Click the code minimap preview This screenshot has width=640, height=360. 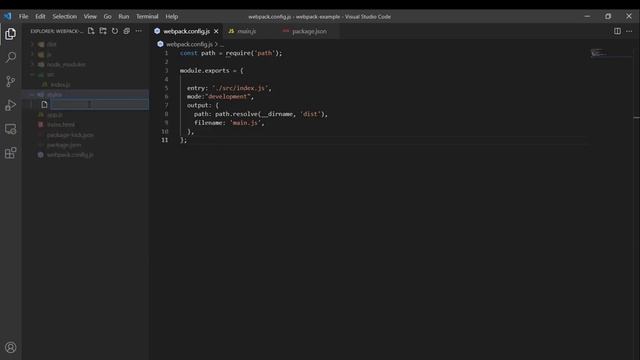coord(598,53)
